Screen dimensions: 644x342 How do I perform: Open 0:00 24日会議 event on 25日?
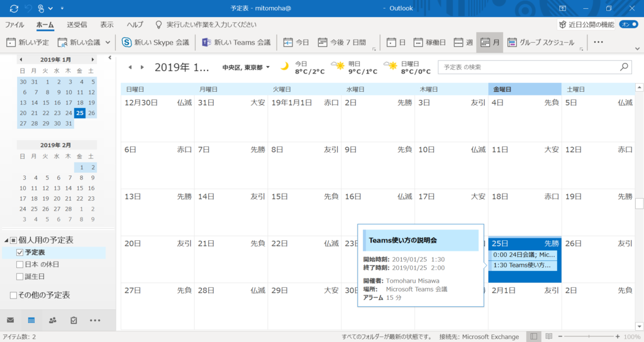(524, 255)
